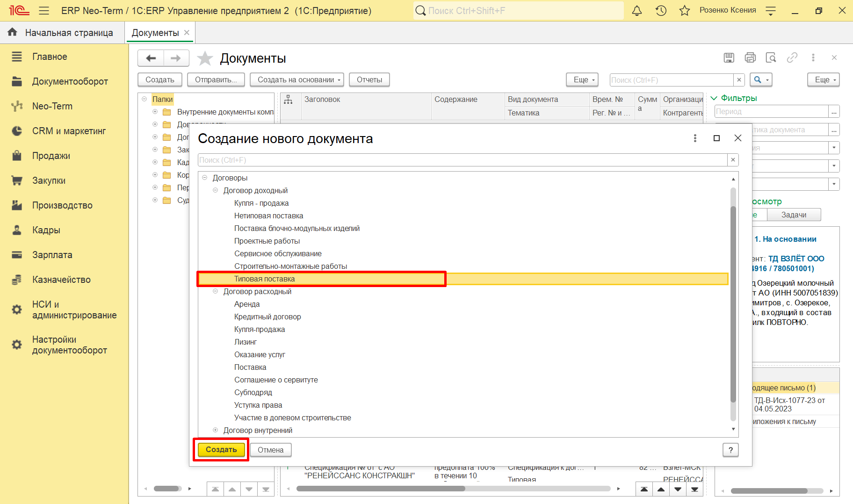This screenshot has width=853, height=504.
Task: Clear the dialog search field
Action: (733, 160)
